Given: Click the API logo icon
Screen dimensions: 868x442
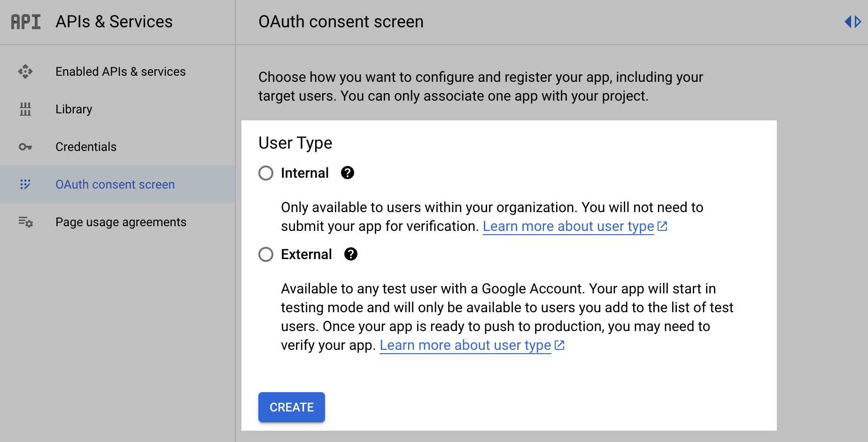Looking at the screenshot, I should (26, 22).
